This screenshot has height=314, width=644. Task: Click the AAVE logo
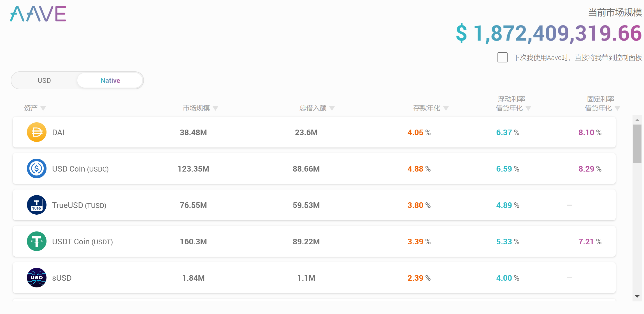[38, 14]
